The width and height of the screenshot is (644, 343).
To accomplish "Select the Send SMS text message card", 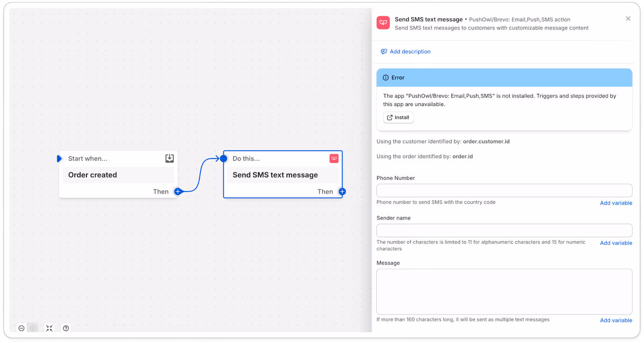I will tap(283, 174).
